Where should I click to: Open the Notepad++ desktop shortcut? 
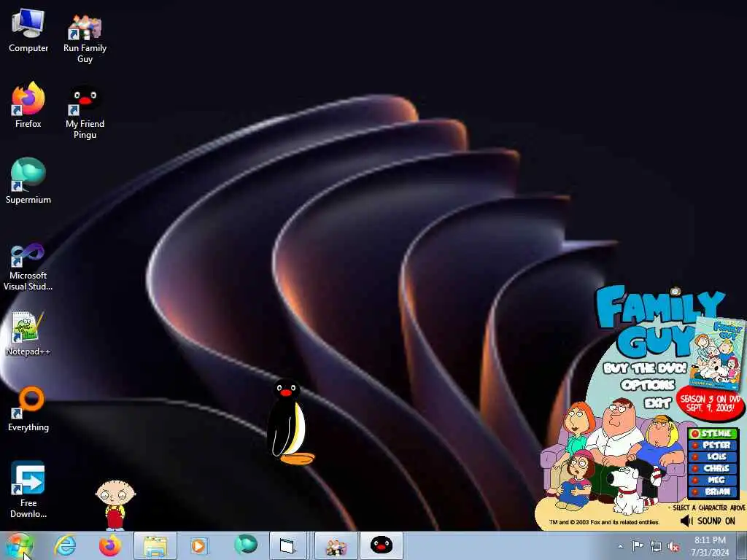tap(28, 333)
